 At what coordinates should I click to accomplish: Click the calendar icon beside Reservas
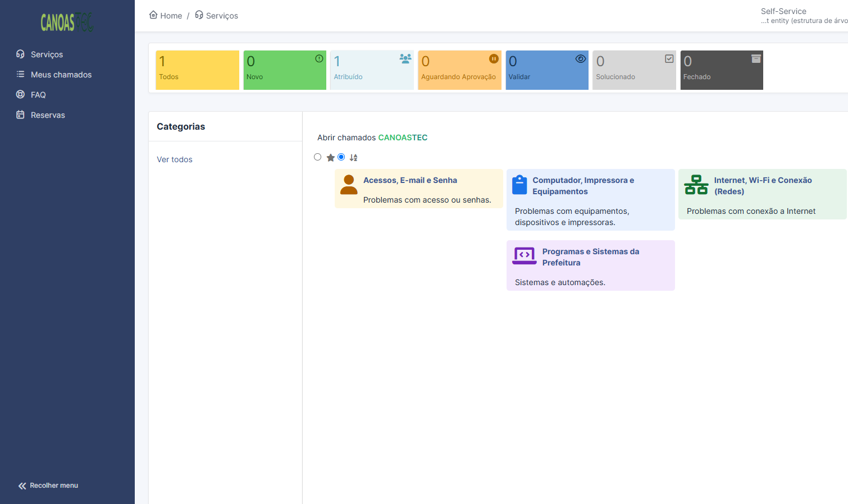coord(20,114)
